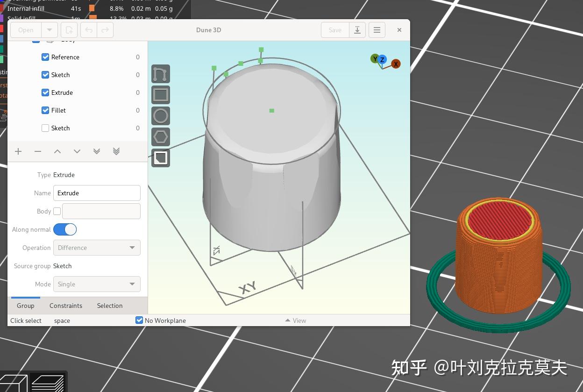Select the rectangle sketch tool
The image size is (583, 392).
pyautogui.click(x=160, y=94)
